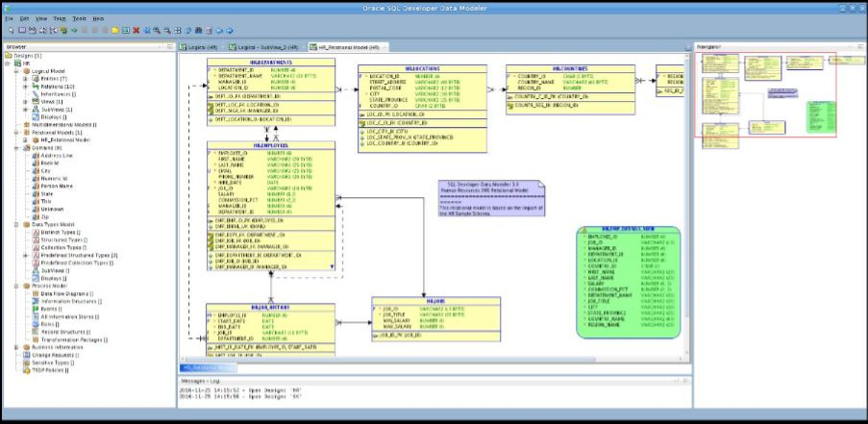868x424 pixels.
Task: Open the Team menu
Action: click(60, 18)
